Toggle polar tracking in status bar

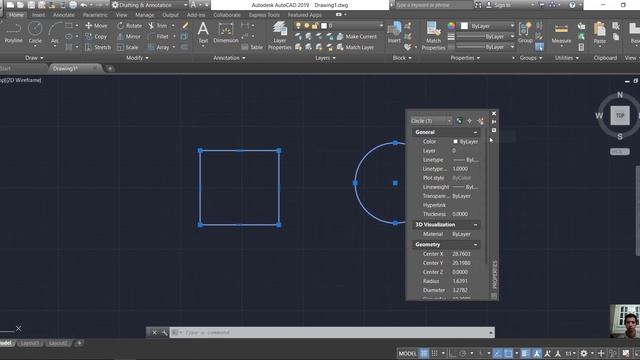463,353
